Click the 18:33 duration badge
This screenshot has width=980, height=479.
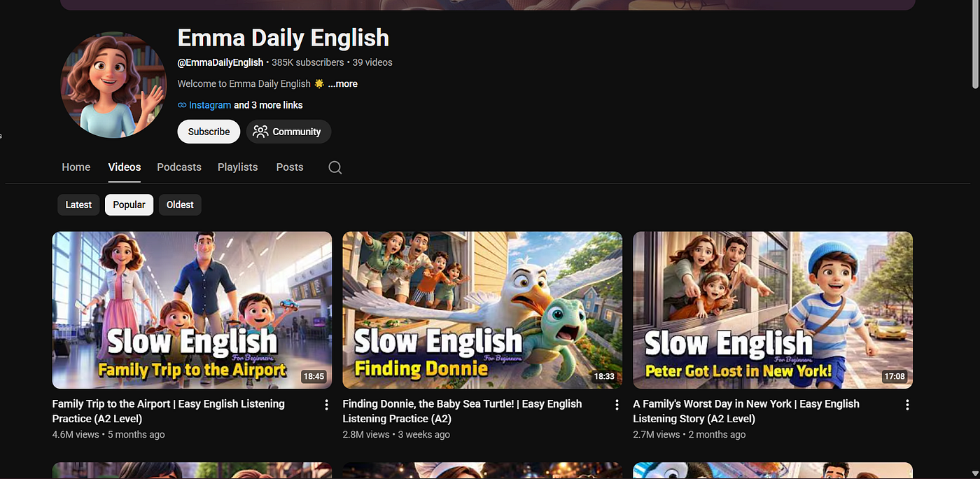[x=604, y=377]
